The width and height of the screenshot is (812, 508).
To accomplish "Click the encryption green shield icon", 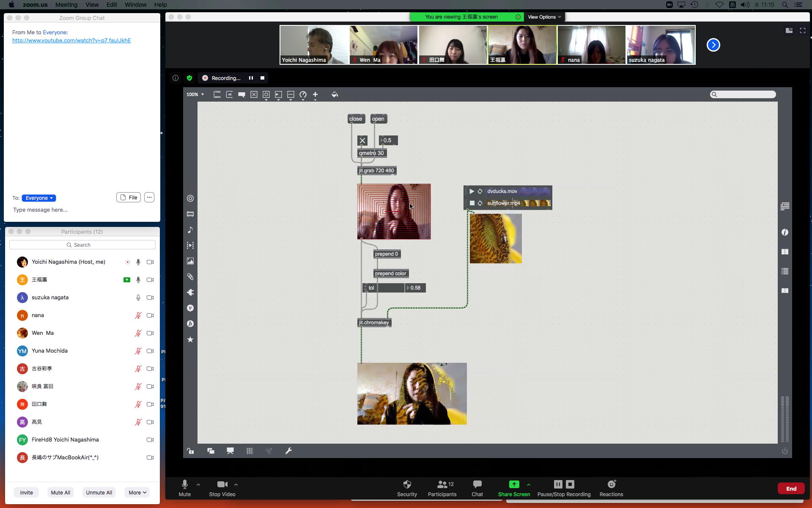I will click(x=189, y=78).
